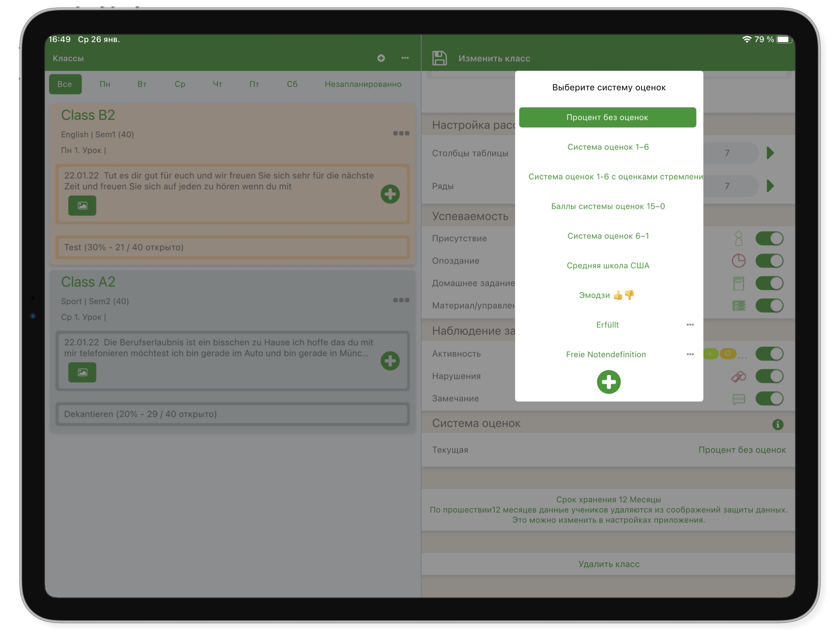
Task: Click the save floppy disk icon
Action: 439,58
